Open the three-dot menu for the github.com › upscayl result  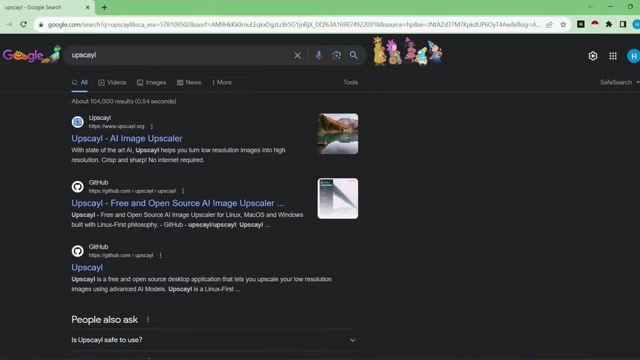pyautogui.click(x=160, y=256)
